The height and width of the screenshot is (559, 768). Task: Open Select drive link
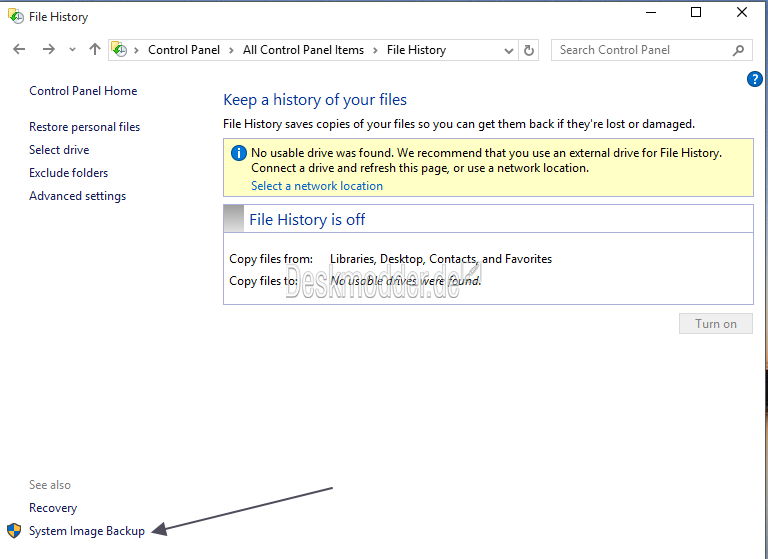(x=59, y=150)
